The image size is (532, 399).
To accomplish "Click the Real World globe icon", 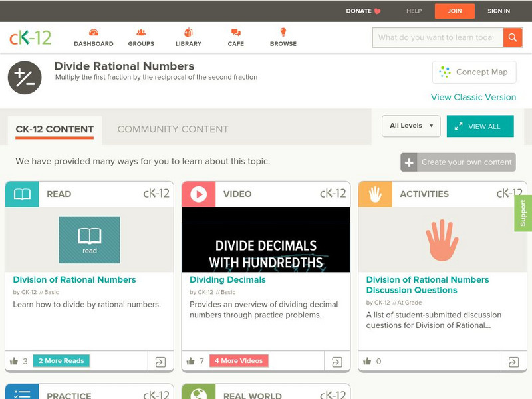I will point(198,392).
